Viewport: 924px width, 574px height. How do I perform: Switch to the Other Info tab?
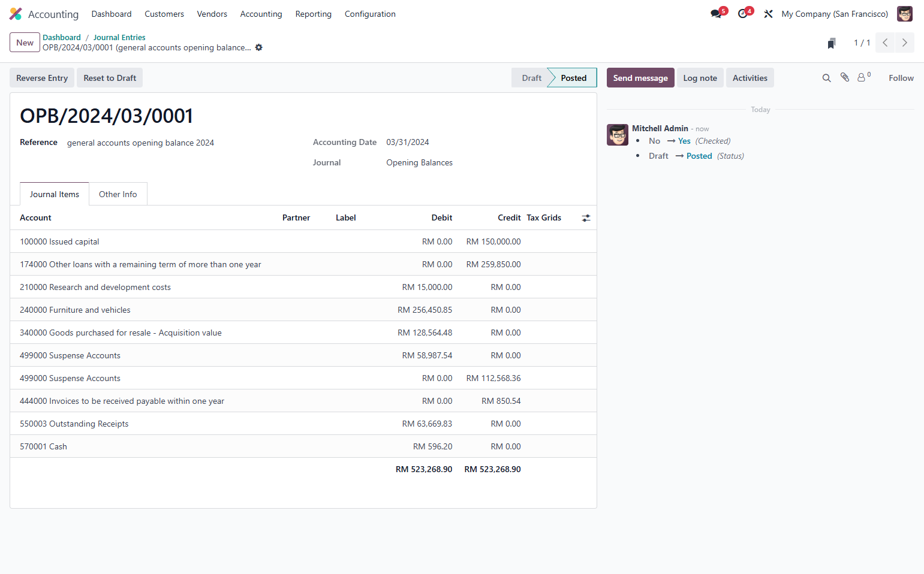[118, 194]
